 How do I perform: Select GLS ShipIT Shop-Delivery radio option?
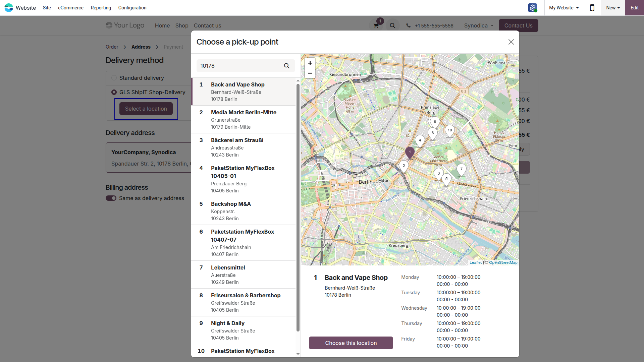click(114, 92)
